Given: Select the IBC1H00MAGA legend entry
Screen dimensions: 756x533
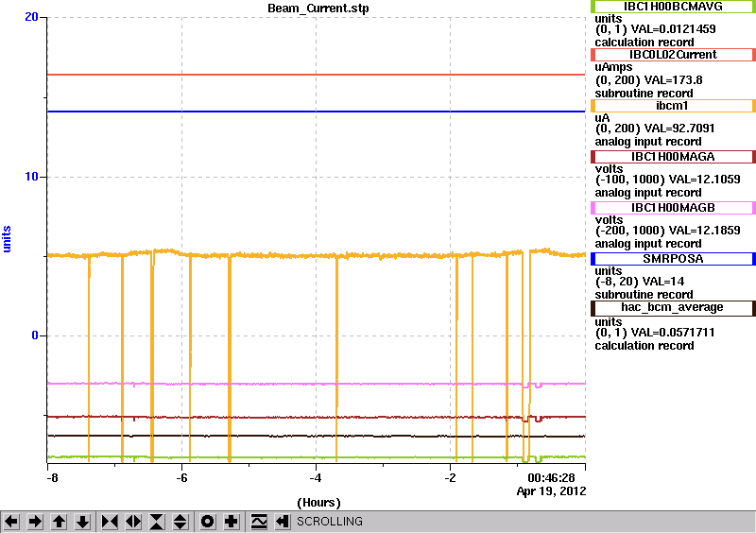Looking at the screenshot, I should (x=673, y=157).
